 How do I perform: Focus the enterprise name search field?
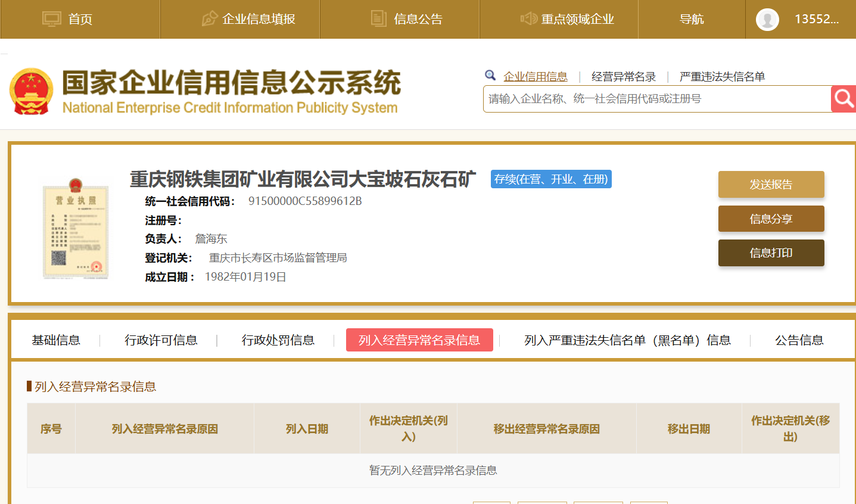pyautogui.click(x=657, y=99)
